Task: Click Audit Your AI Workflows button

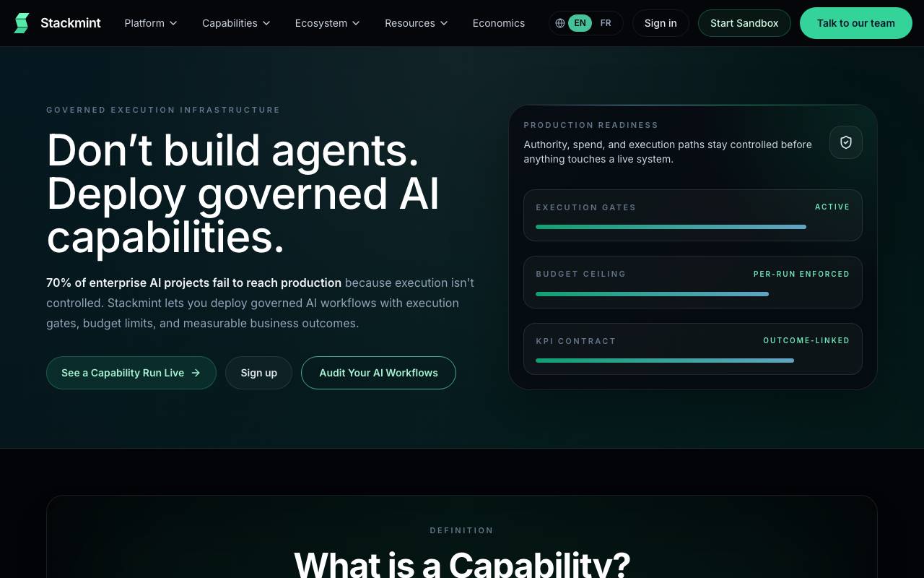Action: (378, 373)
